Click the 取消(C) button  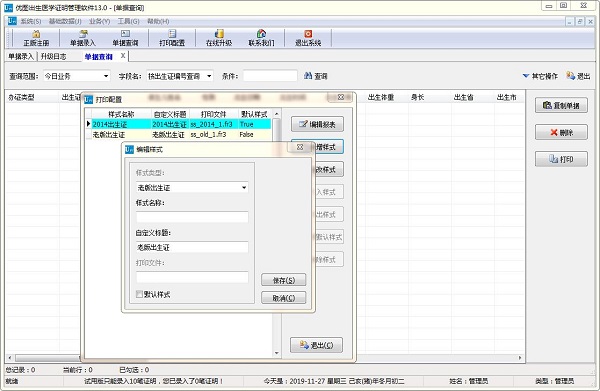284,298
